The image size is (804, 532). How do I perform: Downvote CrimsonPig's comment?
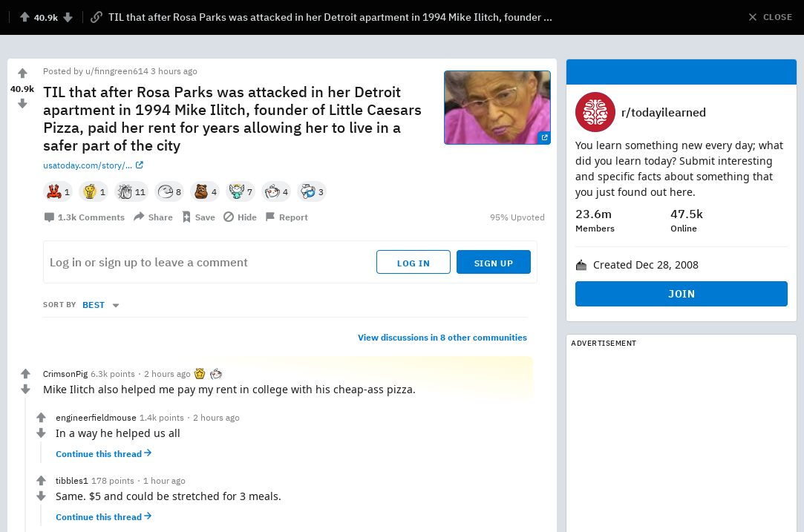(x=25, y=390)
